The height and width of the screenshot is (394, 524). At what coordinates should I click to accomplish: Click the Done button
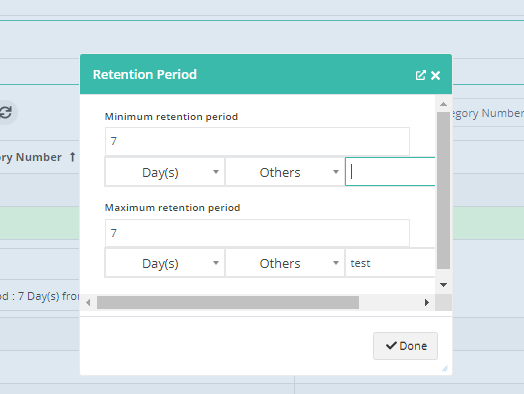pos(405,346)
